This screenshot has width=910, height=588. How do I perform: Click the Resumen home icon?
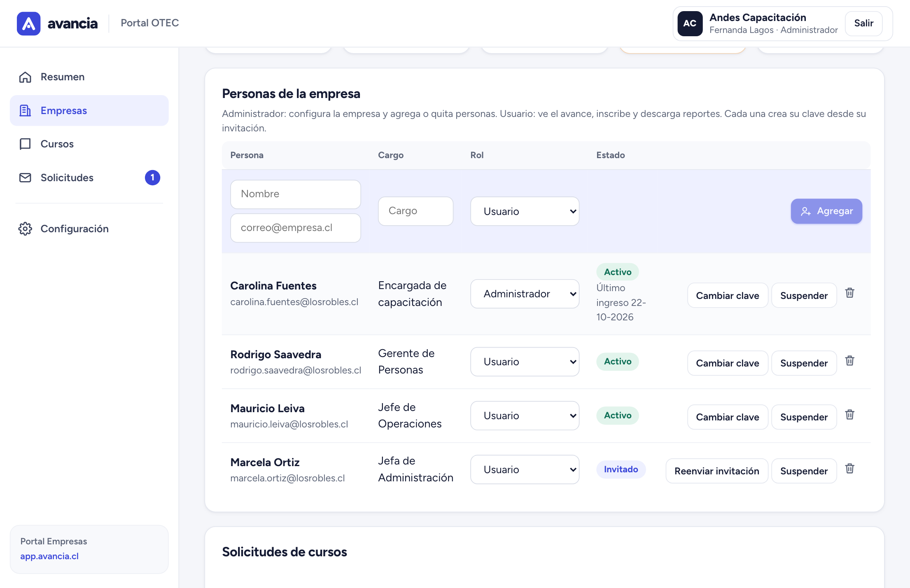25,77
